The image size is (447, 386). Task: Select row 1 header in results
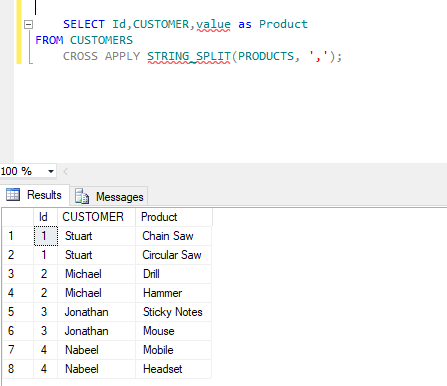18,236
